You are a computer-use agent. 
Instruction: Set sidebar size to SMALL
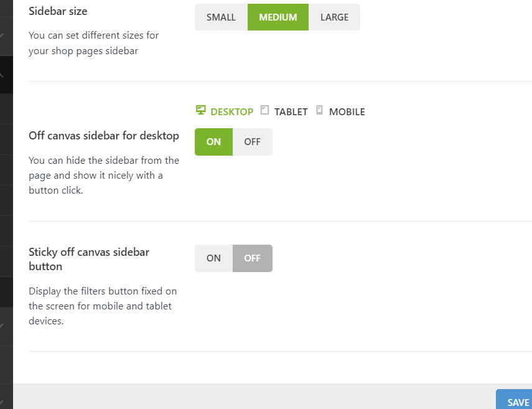click(221, 17)
